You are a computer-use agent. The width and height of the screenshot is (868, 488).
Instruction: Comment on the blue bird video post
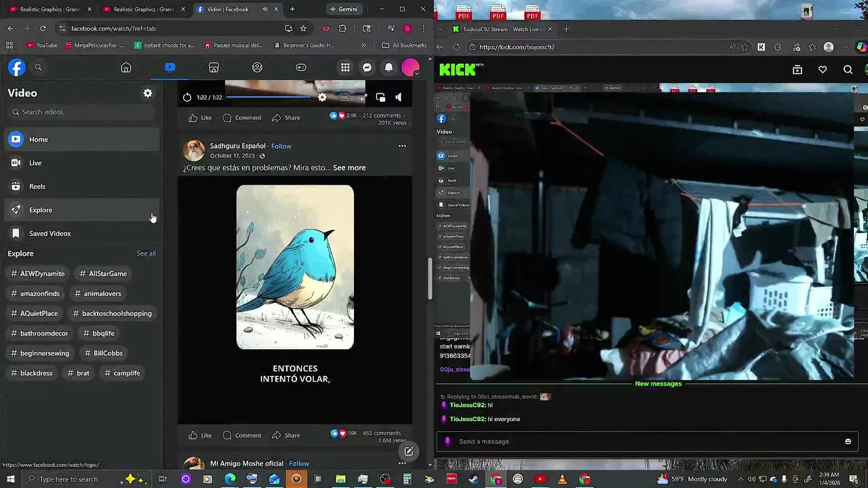point(242,435)
